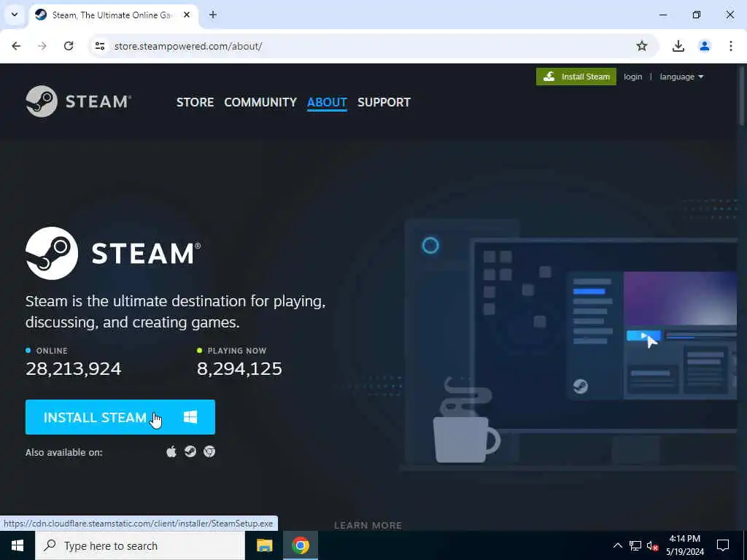Image resolution: width=747 pixels, height=560 pixels.
Task: Click the muted volume tray icon
Action: [x=652, y=545]
